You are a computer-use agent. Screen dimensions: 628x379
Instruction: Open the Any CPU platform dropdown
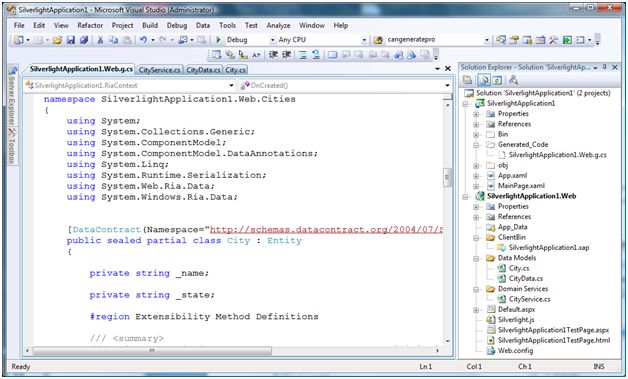click(x=364, y=40)
